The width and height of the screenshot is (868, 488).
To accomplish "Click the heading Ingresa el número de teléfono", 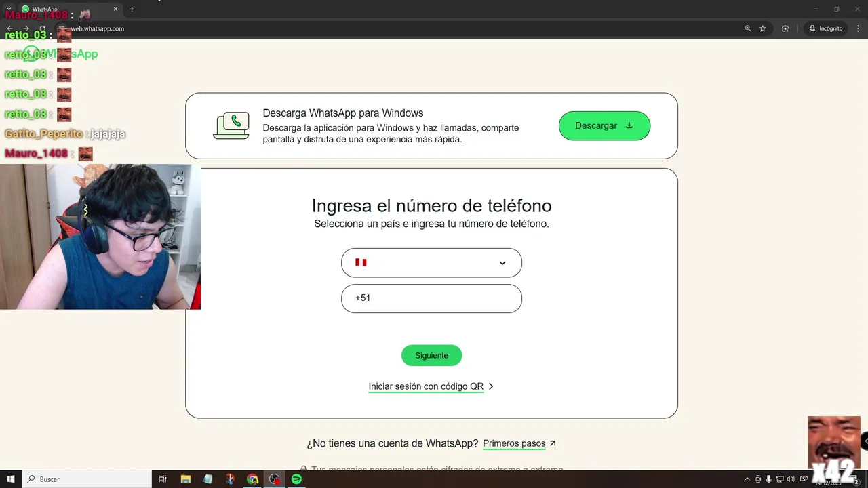I will pyautogui.click(x=431, y=205).
